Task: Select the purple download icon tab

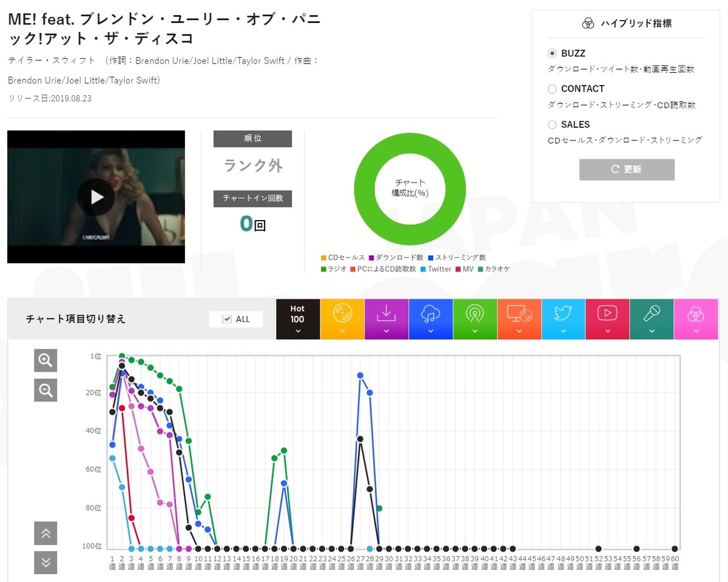Action: point(386,319)
